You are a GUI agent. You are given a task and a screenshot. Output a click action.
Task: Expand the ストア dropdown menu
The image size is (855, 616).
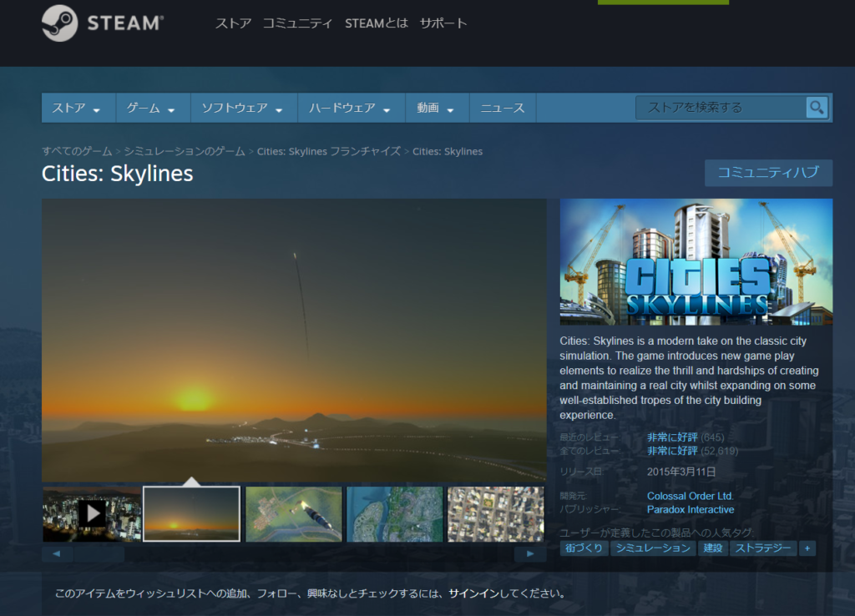[78, 108]
